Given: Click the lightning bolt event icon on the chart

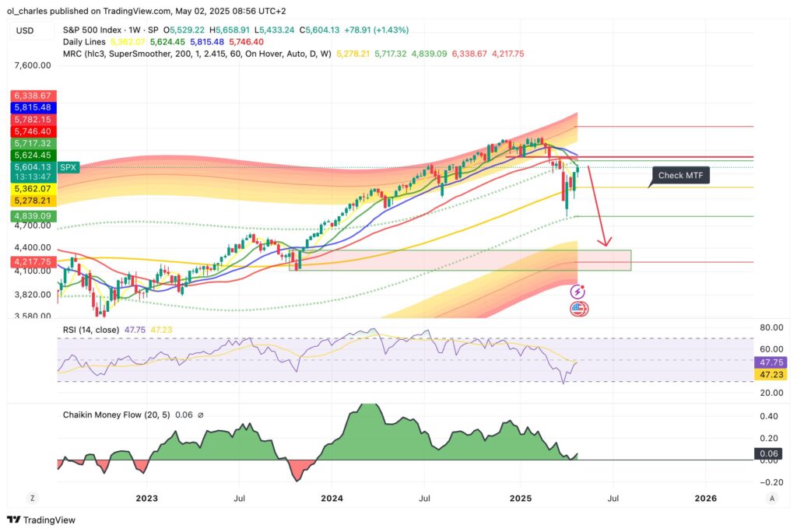Looking at the screenshot, I should coord(577,290).
